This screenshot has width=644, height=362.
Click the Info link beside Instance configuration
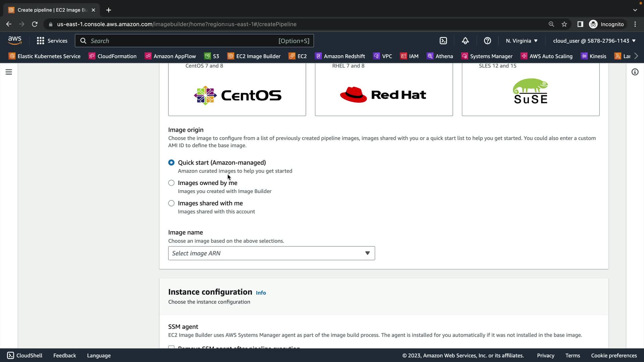(x=261, y=293)
